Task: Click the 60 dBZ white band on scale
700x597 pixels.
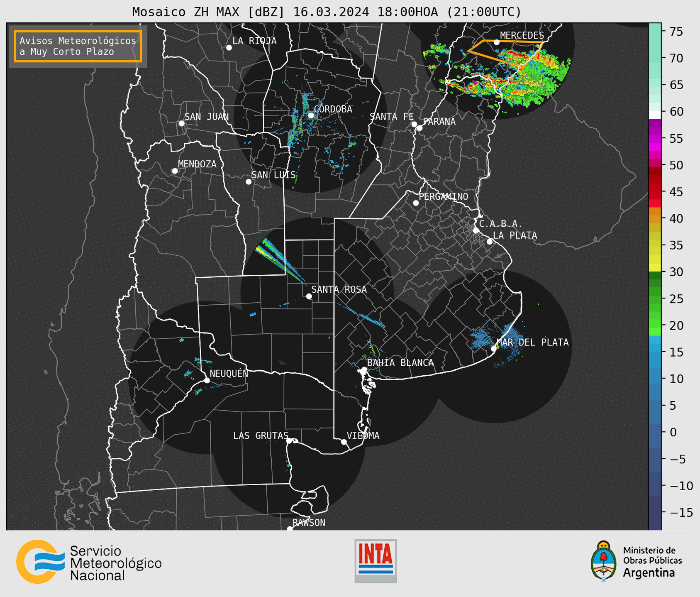Action: [655, 115]
